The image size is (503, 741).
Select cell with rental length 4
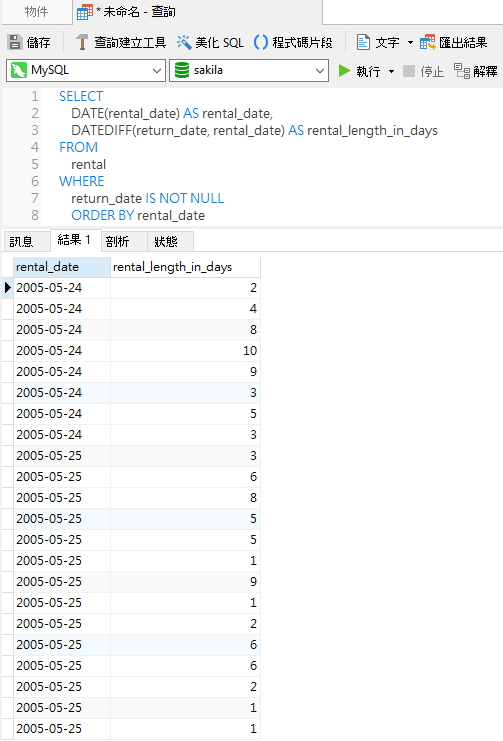coord(185,309)
